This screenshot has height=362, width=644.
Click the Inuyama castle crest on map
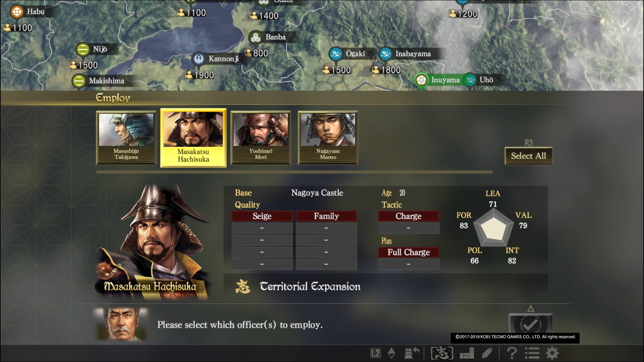[421, 80]
